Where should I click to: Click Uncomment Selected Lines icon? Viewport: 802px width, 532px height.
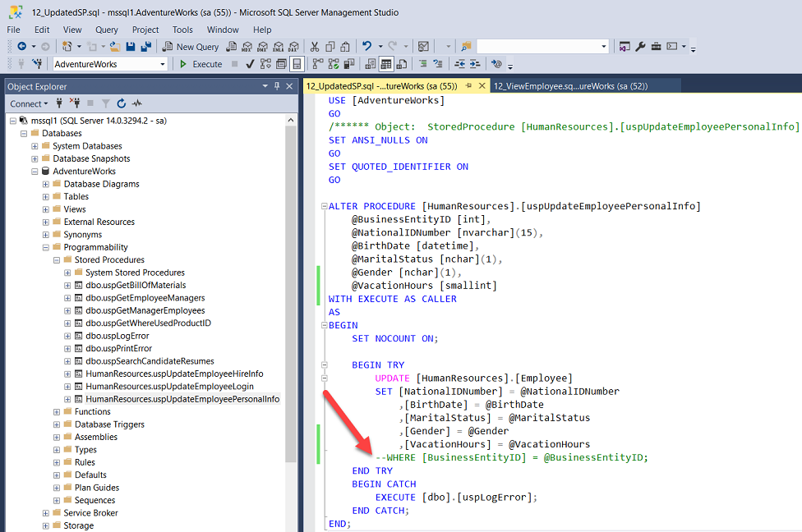point(438,64)
